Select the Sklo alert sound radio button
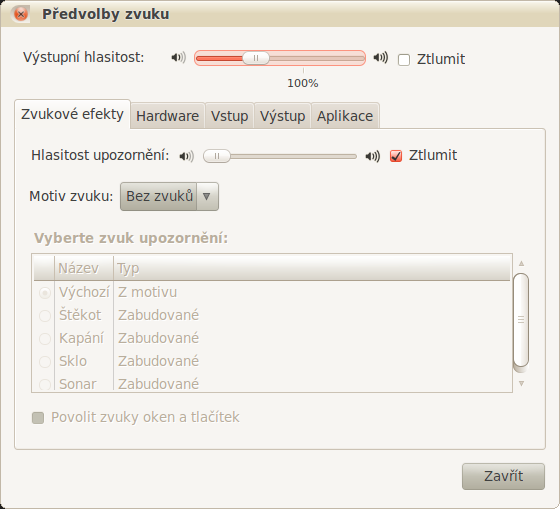 pos(45,361)
